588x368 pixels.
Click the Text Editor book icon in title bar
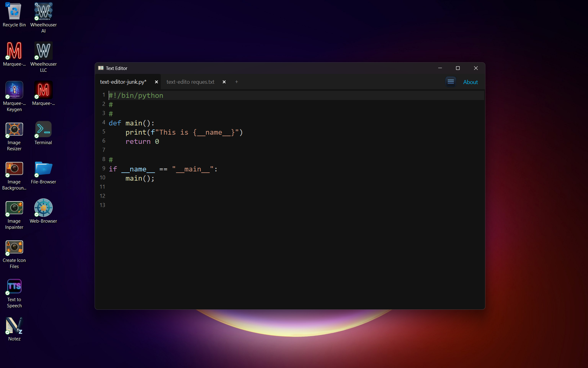[101, 68]
